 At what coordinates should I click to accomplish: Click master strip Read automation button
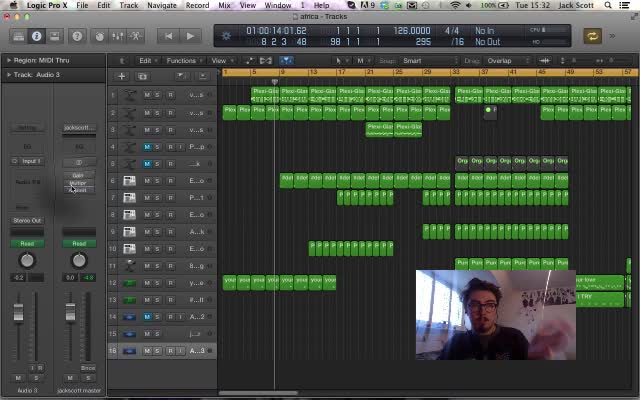[x=79, y=244]
